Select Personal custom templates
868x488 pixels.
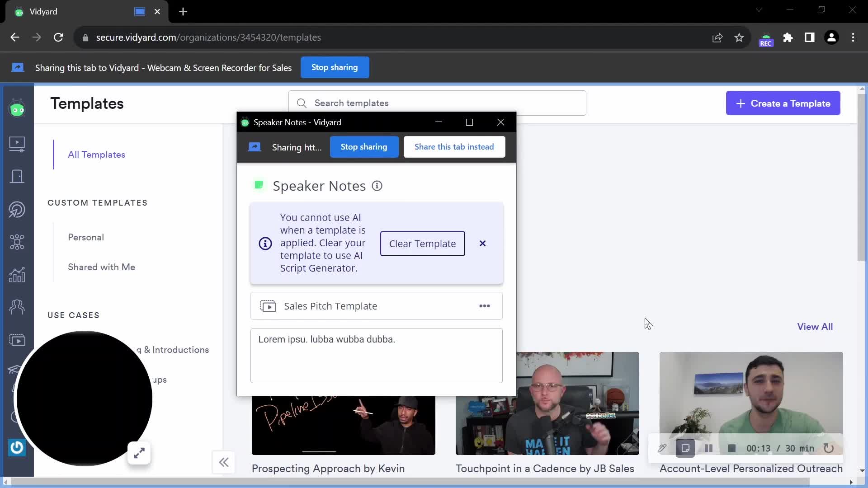(x=86, y=237)
